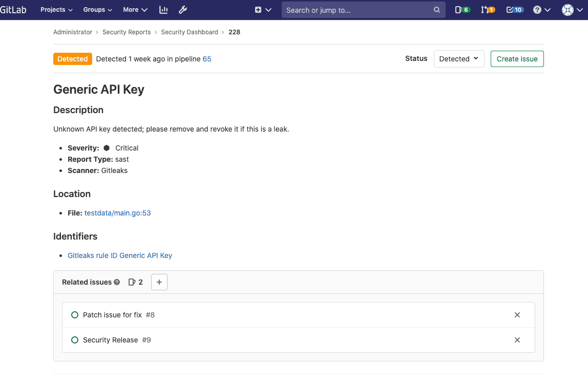Image resolution: width=588 pixels, height=387 pixels.
Task: Click the search magnifier icon
Action: point(436,10)
